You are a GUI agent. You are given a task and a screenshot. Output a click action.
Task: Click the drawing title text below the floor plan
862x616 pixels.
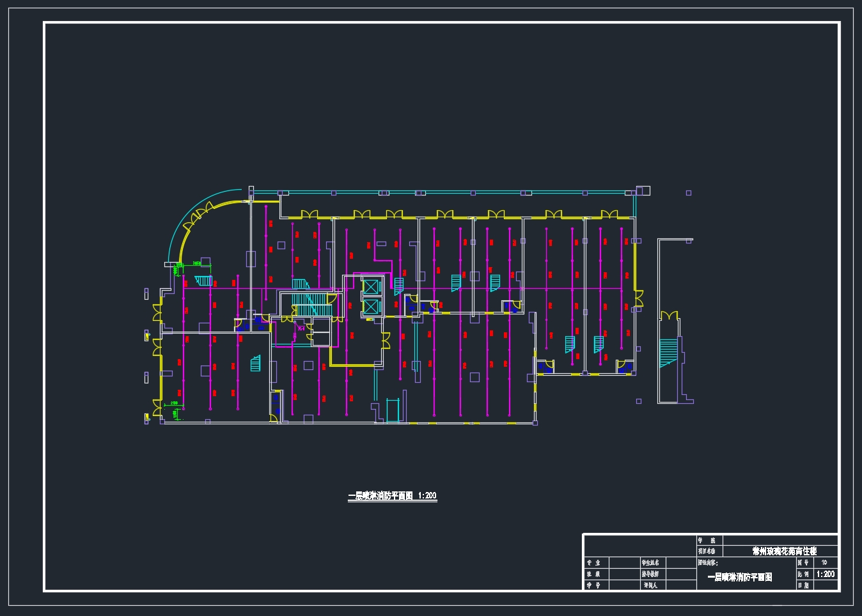392,496
